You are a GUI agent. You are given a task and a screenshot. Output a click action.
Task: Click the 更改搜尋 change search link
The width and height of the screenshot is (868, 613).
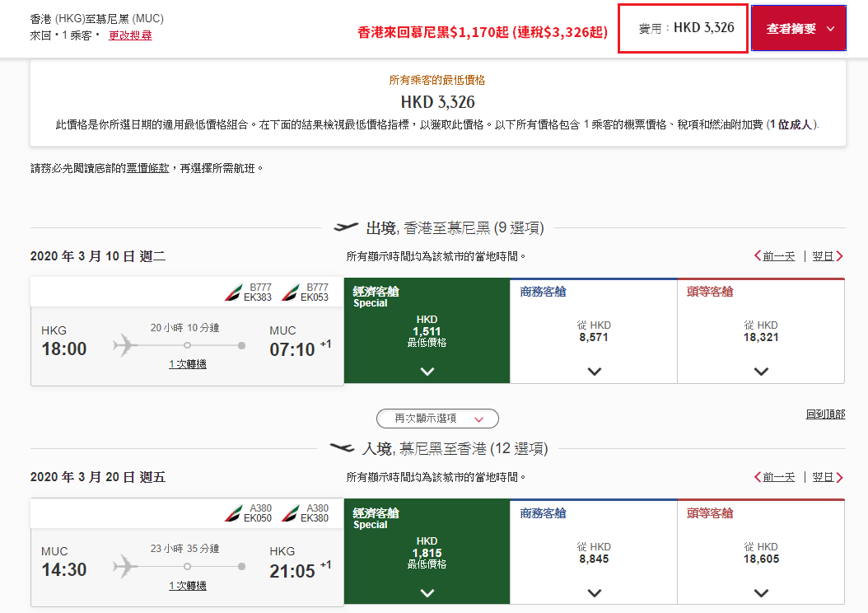(x=130, y=35)
